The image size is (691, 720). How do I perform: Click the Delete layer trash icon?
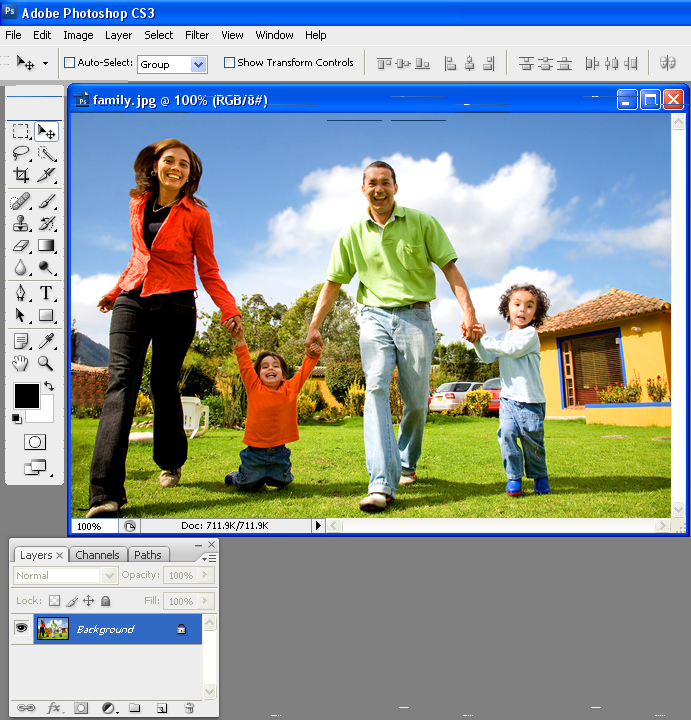188,708
